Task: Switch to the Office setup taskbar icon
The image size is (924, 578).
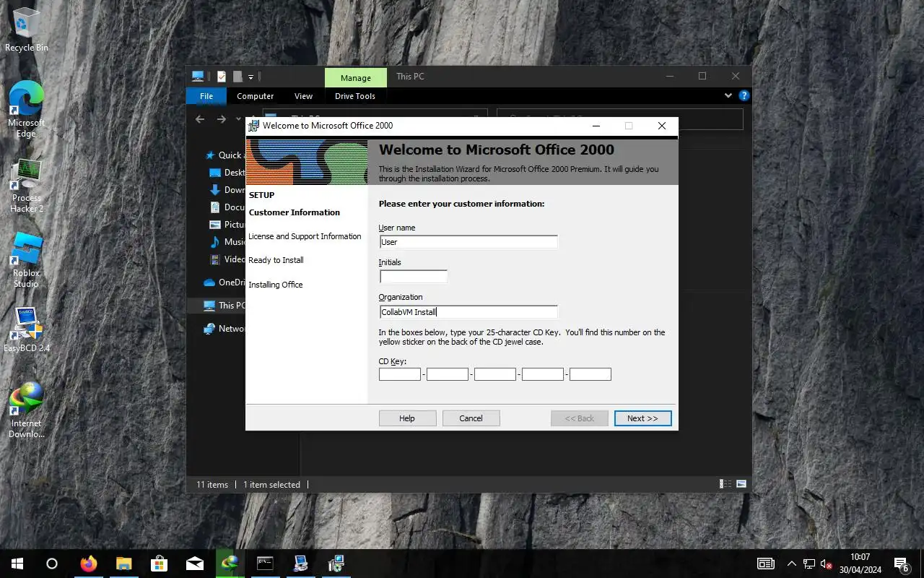Action: [336, 564]
